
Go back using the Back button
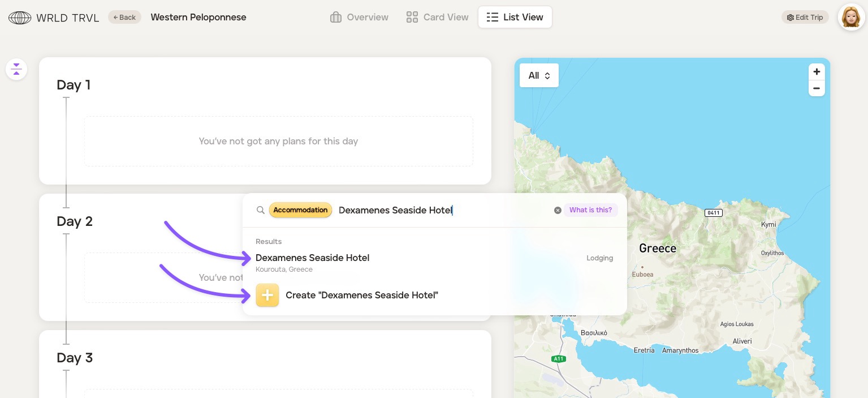[124, 17]
